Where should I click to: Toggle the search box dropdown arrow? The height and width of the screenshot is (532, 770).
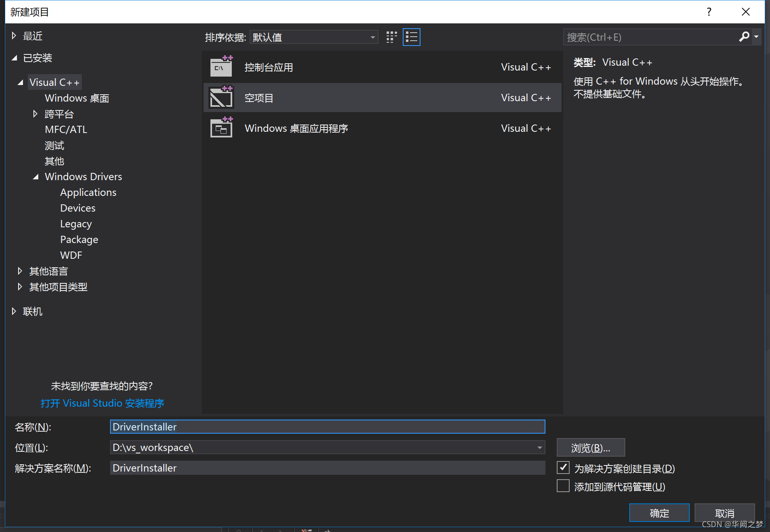point(756,37)
